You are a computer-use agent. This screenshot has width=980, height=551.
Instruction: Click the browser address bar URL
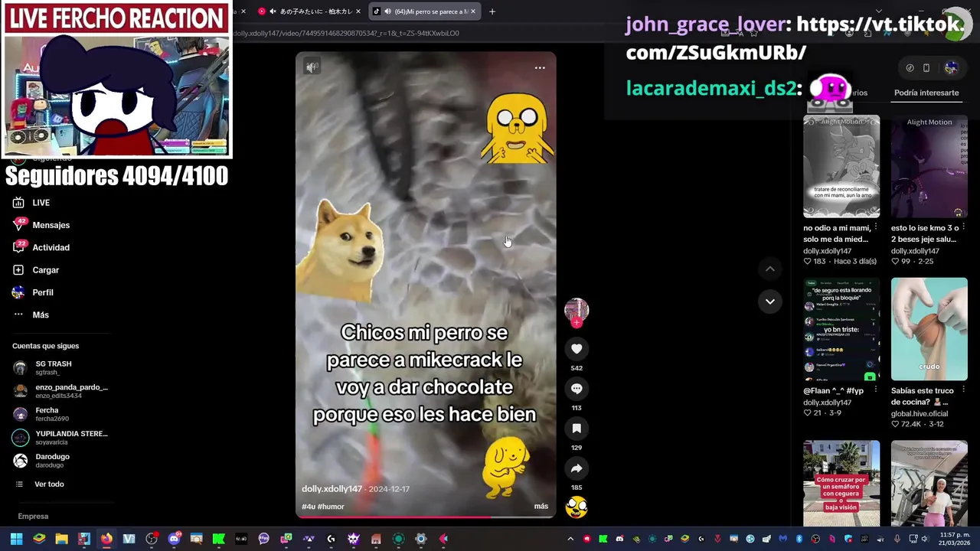click(346, 33)
